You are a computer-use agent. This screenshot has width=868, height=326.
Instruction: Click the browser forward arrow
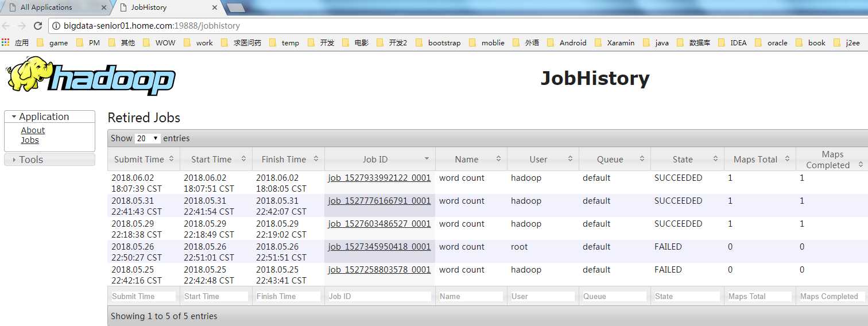click(x=22, y=26)
